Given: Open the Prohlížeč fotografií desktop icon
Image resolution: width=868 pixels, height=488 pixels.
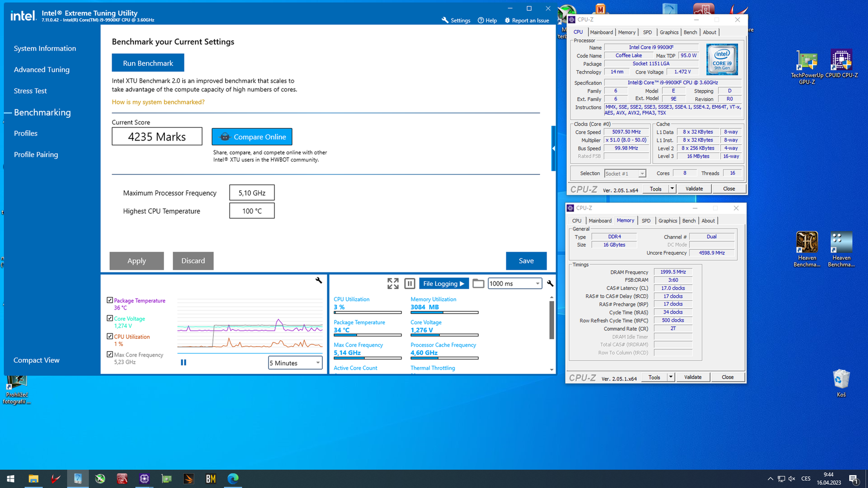Looking at the screenshot, I should coord(17,390).
